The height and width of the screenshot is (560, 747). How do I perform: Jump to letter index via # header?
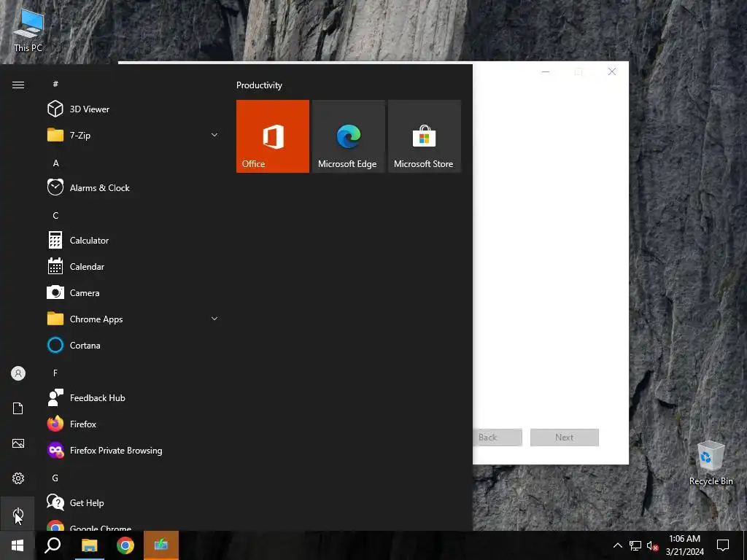point(55,85)
